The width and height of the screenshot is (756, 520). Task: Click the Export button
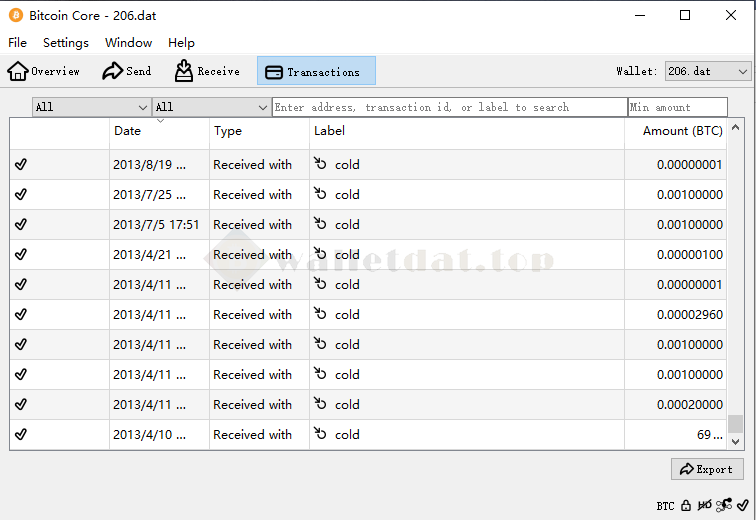pyautogui.click(x=706, y=469)
